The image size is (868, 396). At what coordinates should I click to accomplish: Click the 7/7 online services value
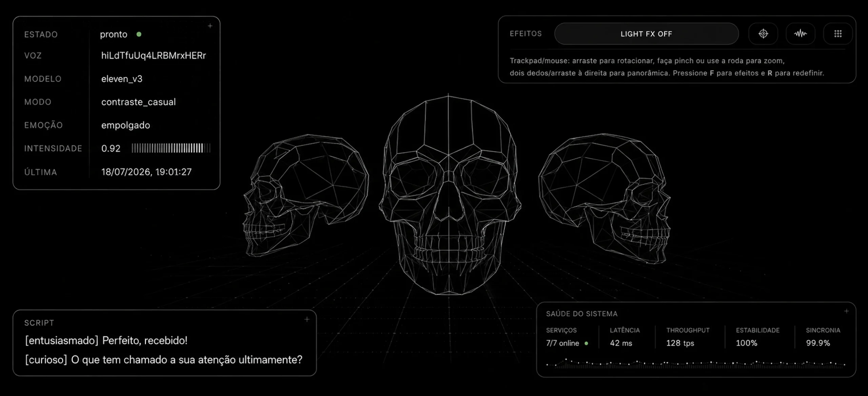(x=562, y=343)
